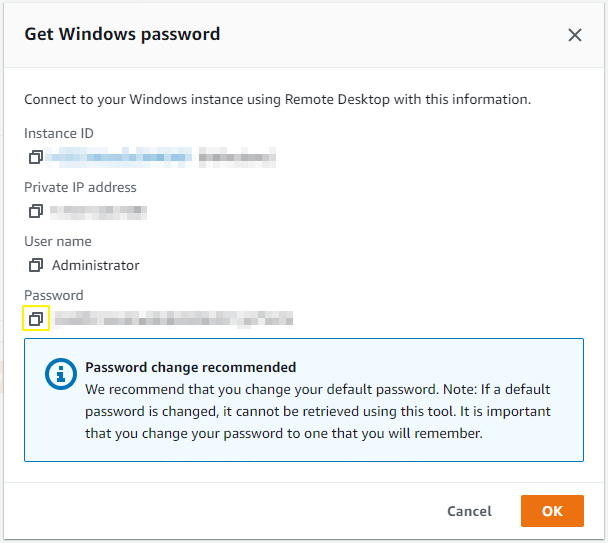Copy the Instance ID to clipboard
Image resolution: width=608 pixels, height=543 pixels.
coord(36,157)
